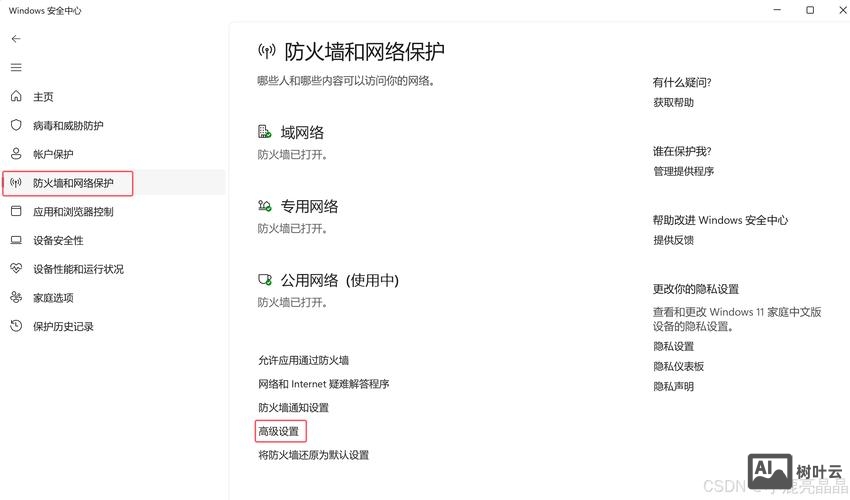This screenshot has height=500, width=850.
Task: Click 防火墙已打开 status under 公用网络
Action: point(292,303)
